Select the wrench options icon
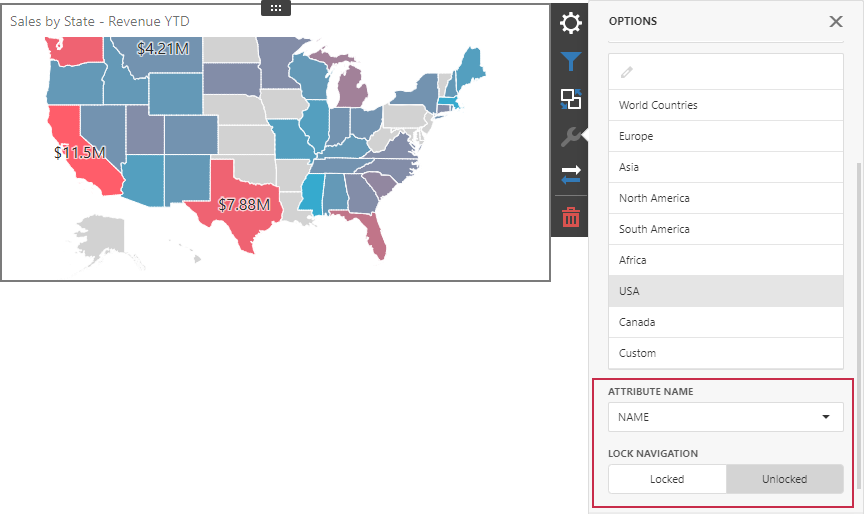This screenshot has height=514, width=864. 570,137
